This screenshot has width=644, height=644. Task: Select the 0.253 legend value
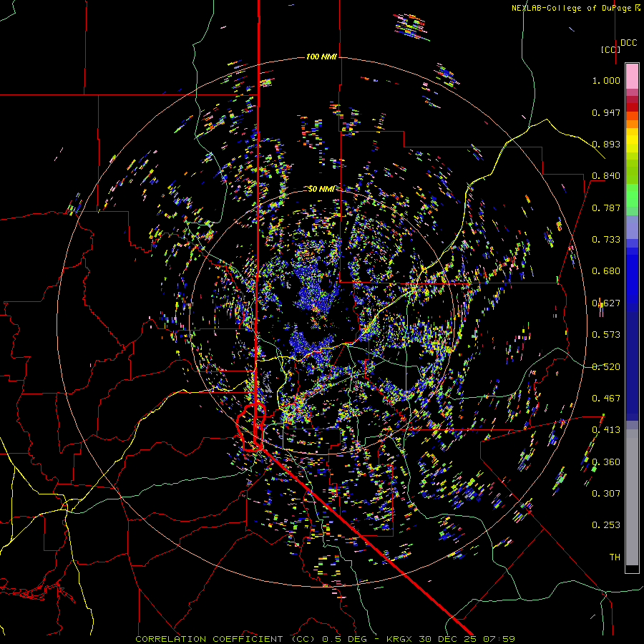click(606, 525)
